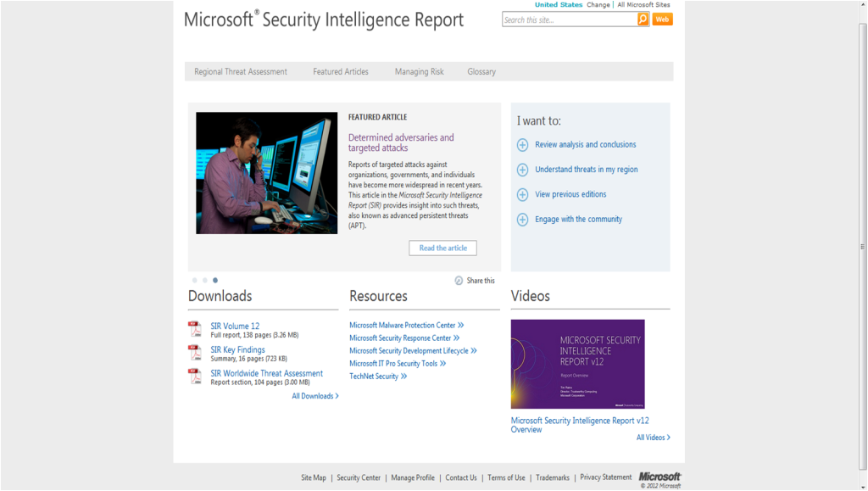Image resolution: width=868 pixels, height=491 pixels.
Task: Open All Microsoft Sites link
Action: (643, 4)
